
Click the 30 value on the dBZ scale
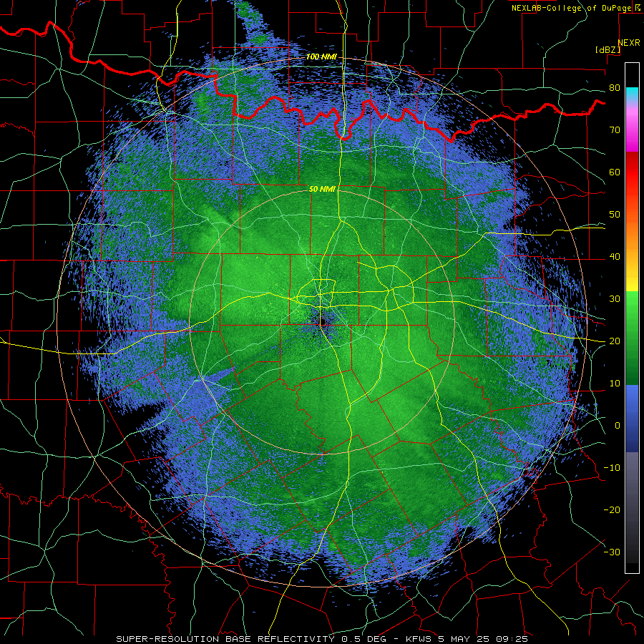click(x=615, y=298)
